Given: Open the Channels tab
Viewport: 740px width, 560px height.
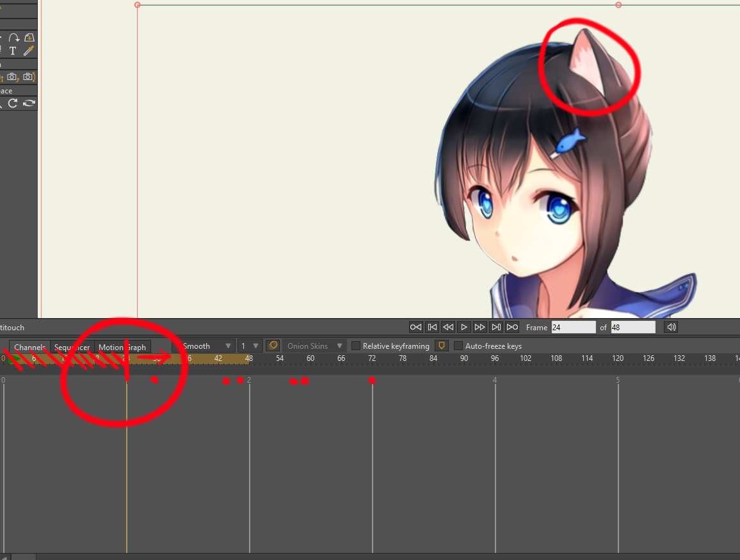Looking at the screenshot, I should tap(29, 348).
